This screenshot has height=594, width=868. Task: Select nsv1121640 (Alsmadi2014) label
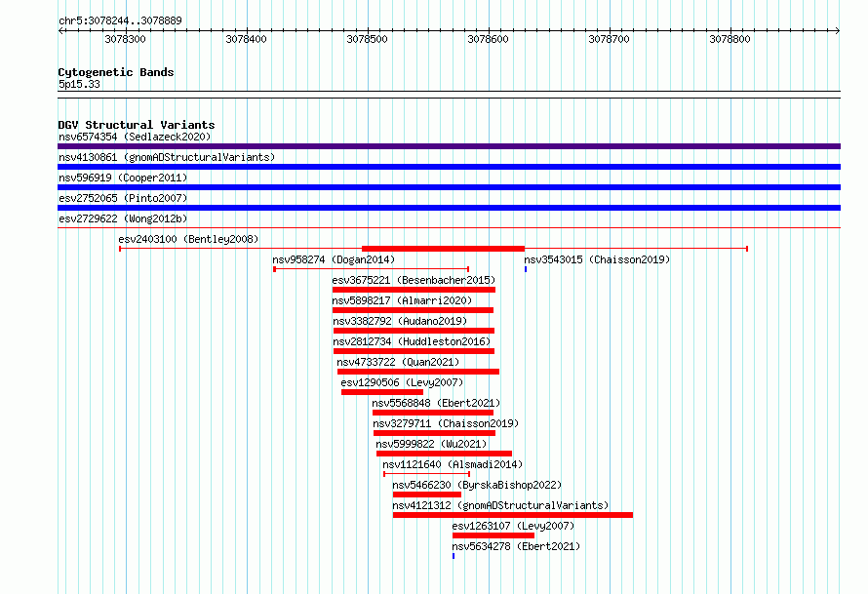click(453, 464)
